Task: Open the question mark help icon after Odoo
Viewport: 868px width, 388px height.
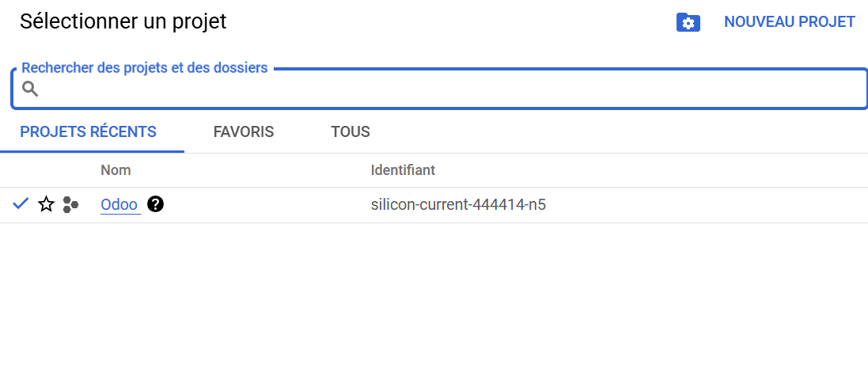Action: pos(156,204)
